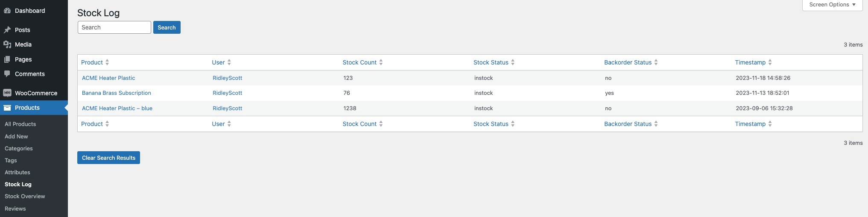Click Clear Search Results button
Screen dimensions: 868x217
108,158
